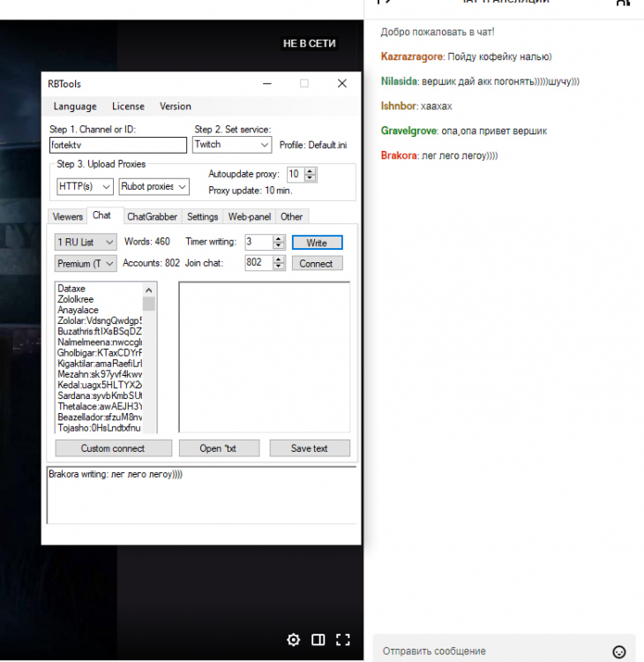Minimize the RBTools window
The height and width of the screenshot is (662, 644).
[266, 84]
